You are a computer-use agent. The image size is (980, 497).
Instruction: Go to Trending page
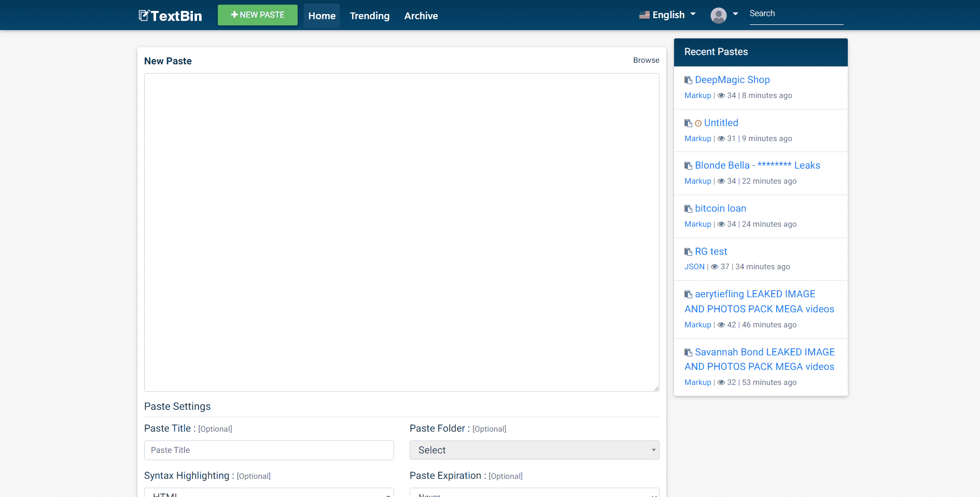370,16
